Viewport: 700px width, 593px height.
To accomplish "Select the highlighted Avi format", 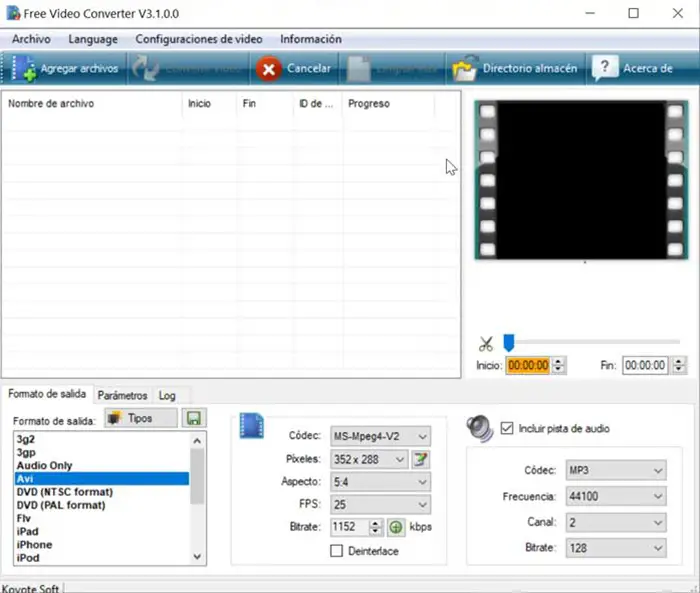I will (102, 479).
